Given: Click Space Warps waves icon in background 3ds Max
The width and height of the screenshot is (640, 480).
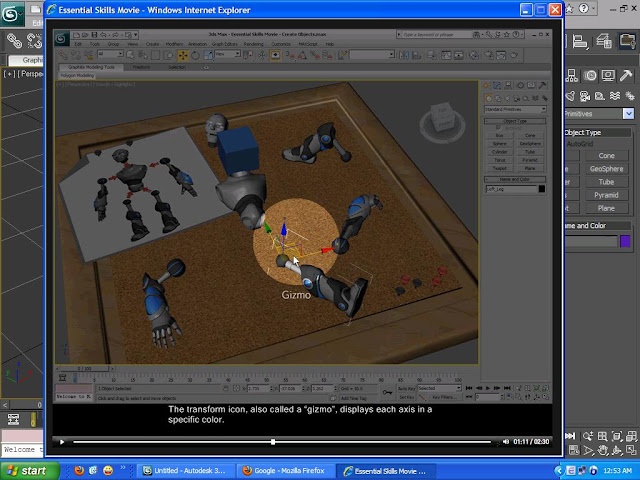Looking at the screenshot, I should pyautogui.click(x=615, y=96).
